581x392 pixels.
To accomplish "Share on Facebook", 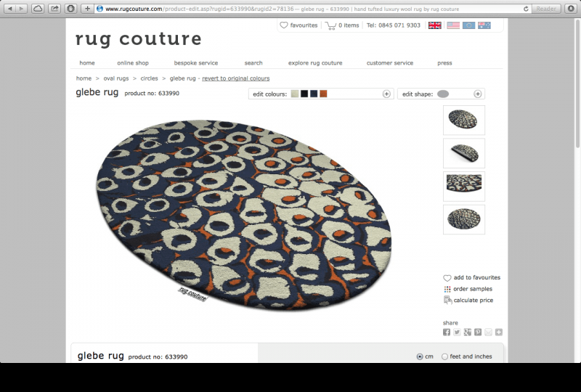I will (x=447, y=332).
